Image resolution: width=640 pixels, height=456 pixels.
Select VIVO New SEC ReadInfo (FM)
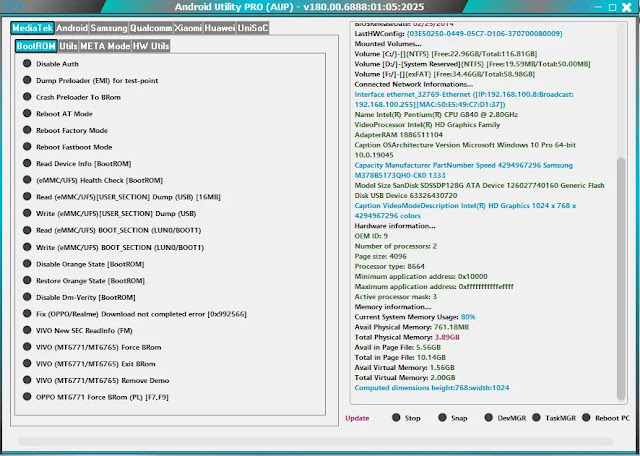point(78,330)
